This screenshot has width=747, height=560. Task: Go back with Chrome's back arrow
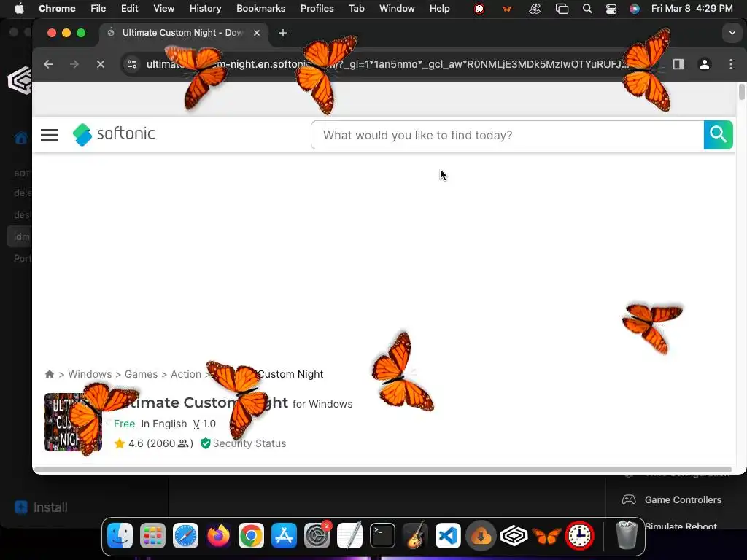click(48, 64)
